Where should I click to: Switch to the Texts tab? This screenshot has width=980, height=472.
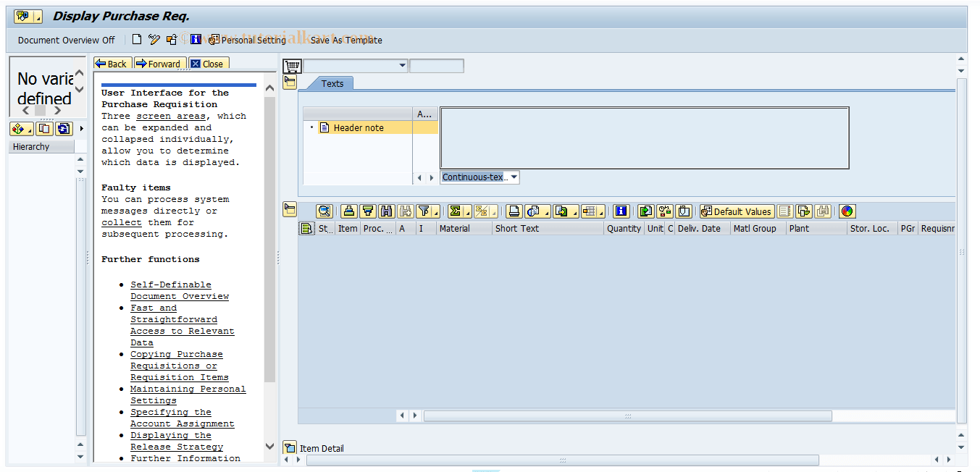point(332,83)
